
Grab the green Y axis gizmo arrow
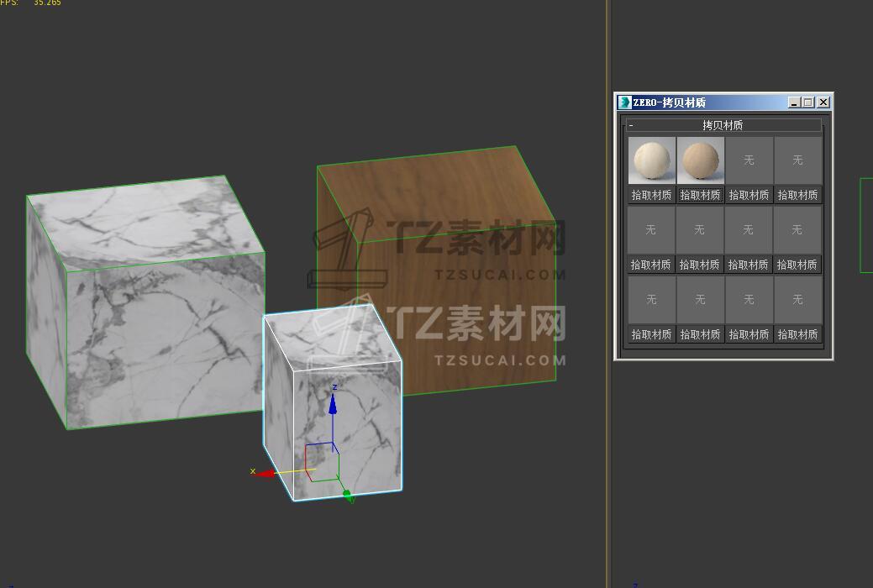pyautogui.click(x=348, y=495)
